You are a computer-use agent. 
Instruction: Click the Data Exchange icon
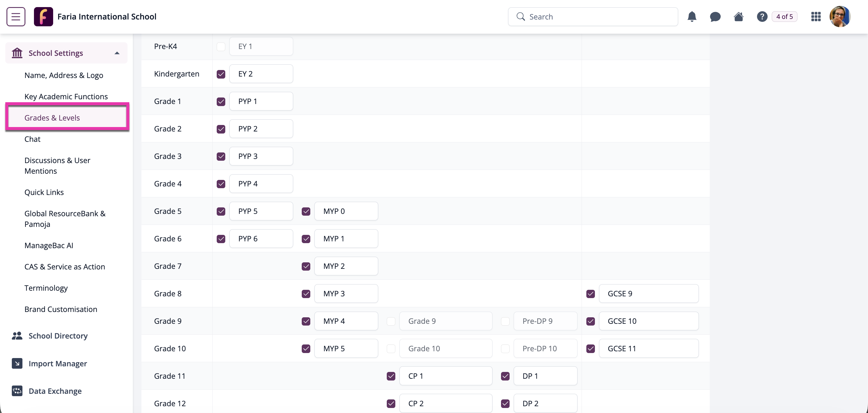(x=17, y=391)
